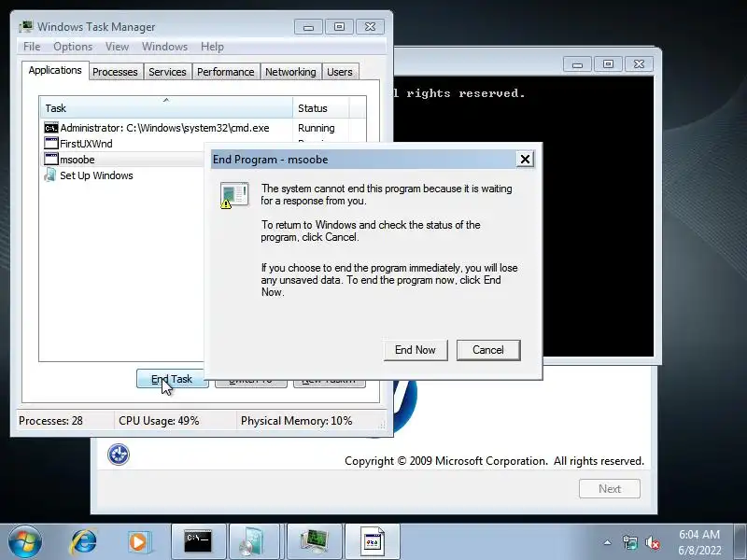Click End Now in End Program dialog

tap(415, 350)
